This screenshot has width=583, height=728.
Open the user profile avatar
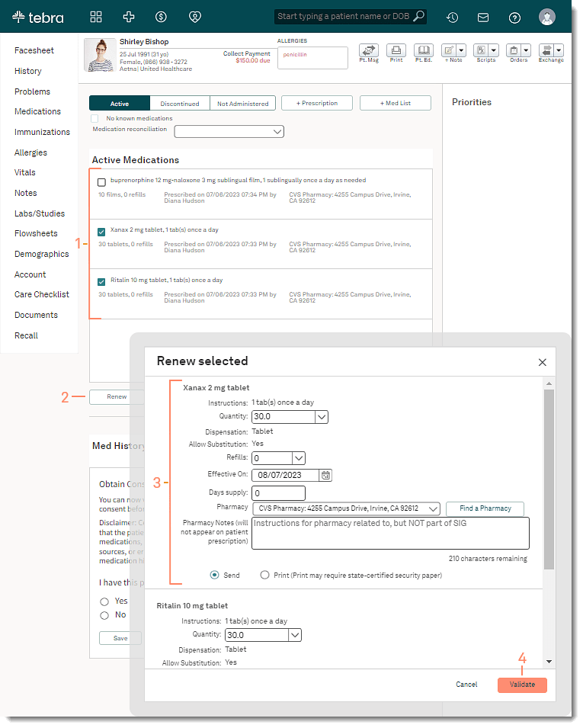click(547, 18)
